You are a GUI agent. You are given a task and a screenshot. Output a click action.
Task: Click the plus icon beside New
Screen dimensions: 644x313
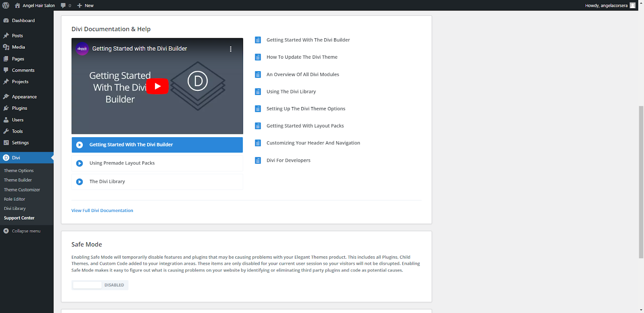[x=79, y=6]
